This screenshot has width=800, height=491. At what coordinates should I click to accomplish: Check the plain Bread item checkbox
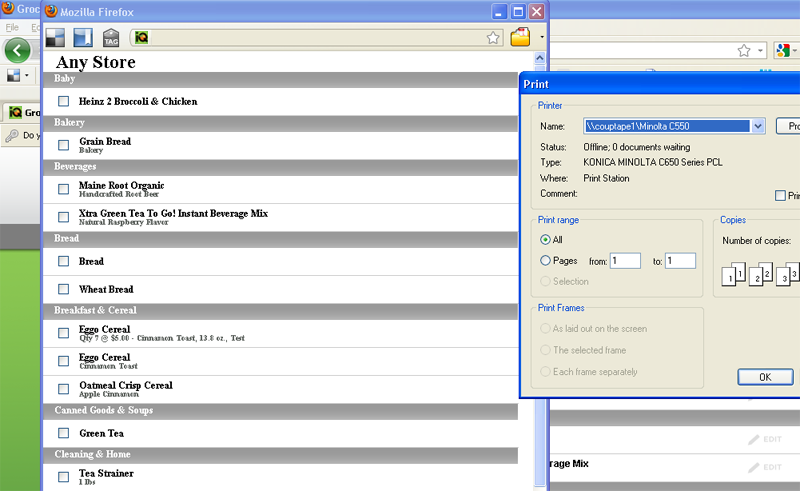(63, 261)
